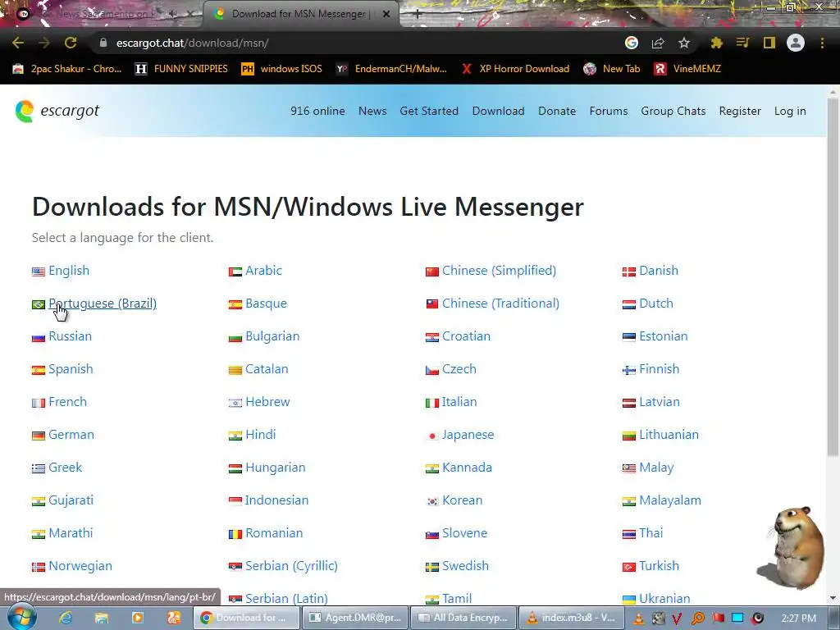
Task: Select the Swedish language link
Action: click(466, 566)
